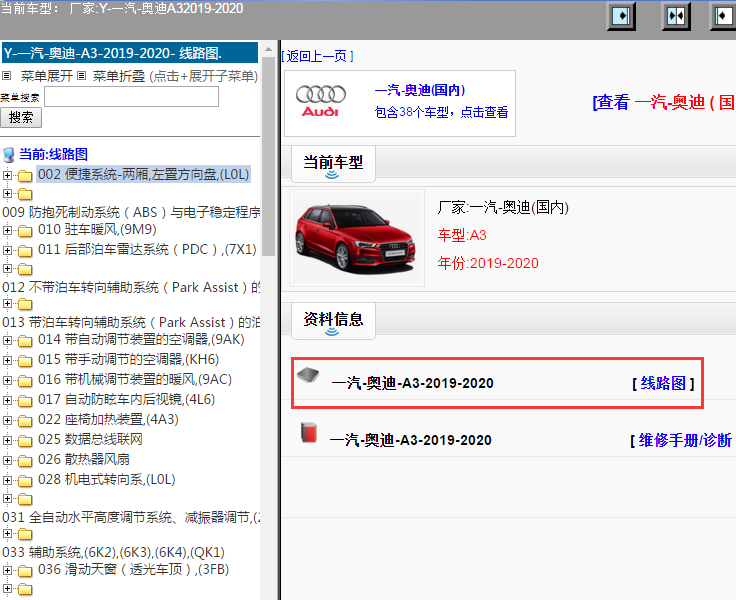Click the 车型:A3 red text
The height and width of the screenshot is (600, 736).
coord(462,235)
